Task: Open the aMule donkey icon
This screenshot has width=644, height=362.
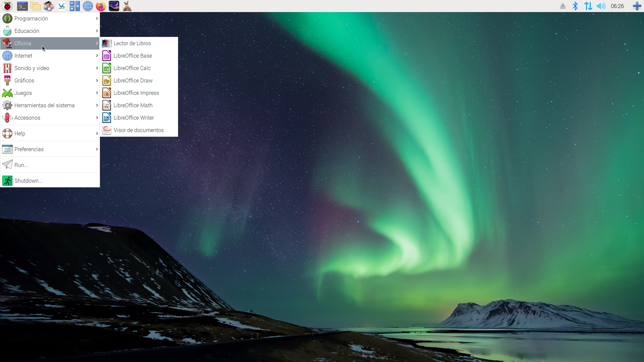Action: 127,6
